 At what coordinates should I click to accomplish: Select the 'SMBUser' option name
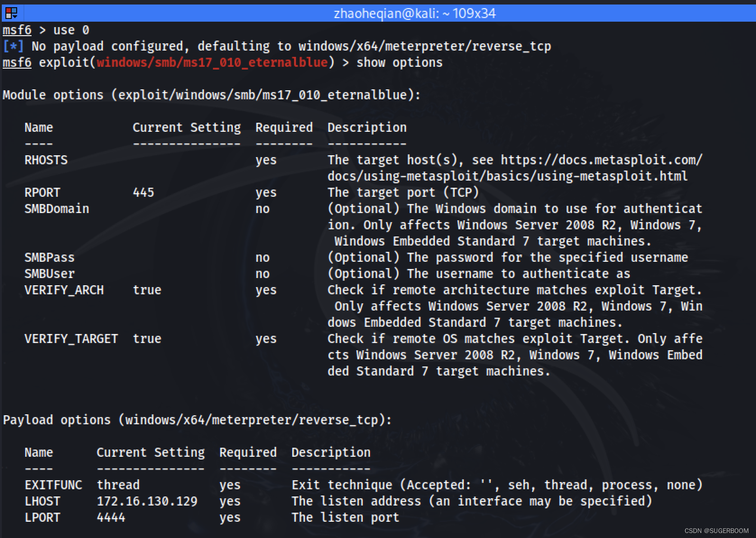(x=50, y=274)
